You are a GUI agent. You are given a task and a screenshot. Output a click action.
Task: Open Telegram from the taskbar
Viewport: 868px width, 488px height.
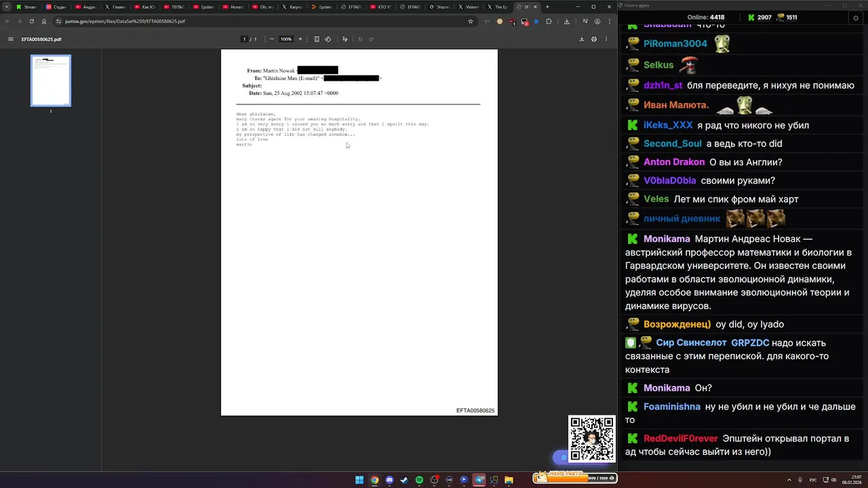pos(479,480)
